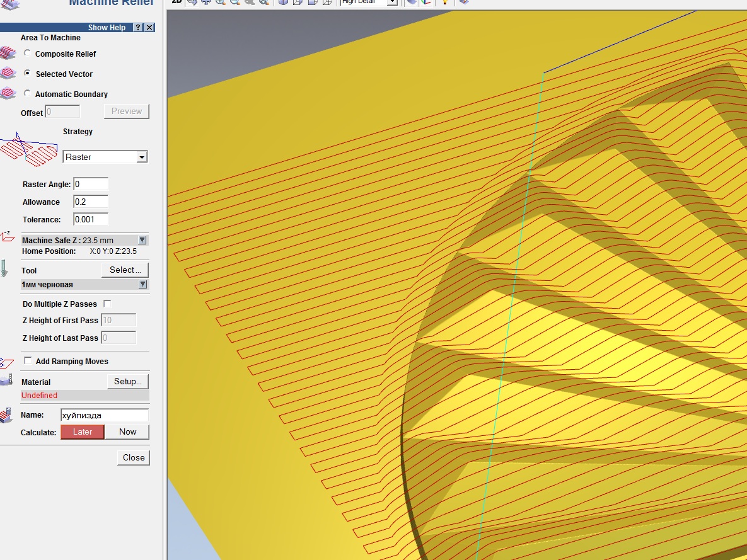747x560 pixels.
Task: Pick the Automatic Boundary radio option
Action: click(x=27, y=93)
